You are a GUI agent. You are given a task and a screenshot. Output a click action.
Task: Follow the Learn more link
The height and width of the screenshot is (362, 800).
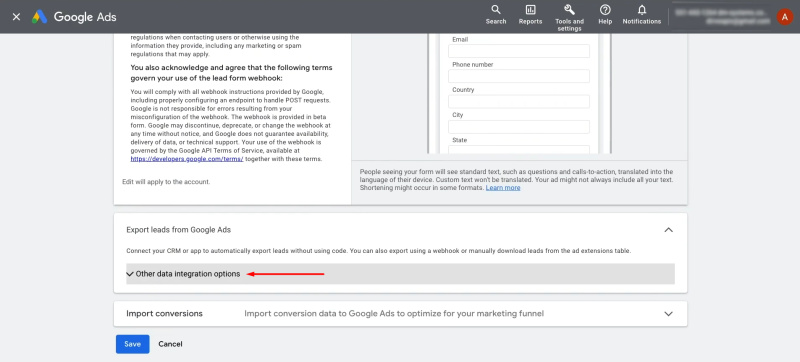[503, 188]
